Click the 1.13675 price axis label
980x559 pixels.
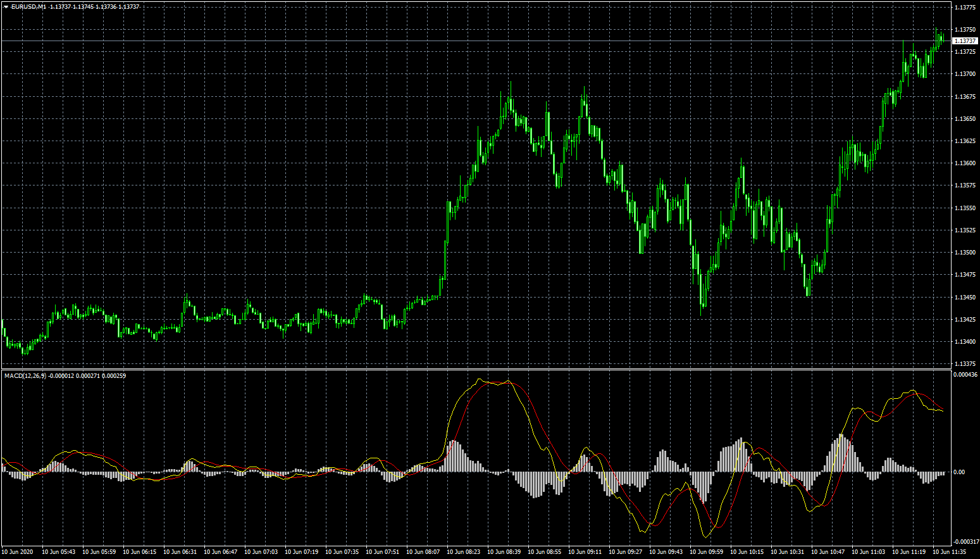[965, 97]
